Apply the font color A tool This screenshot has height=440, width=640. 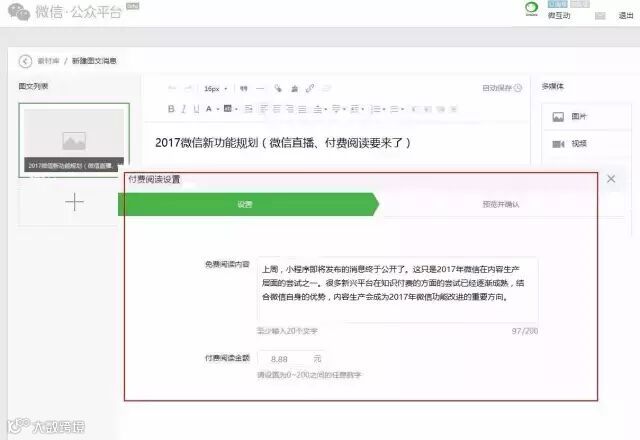[209, 109]
